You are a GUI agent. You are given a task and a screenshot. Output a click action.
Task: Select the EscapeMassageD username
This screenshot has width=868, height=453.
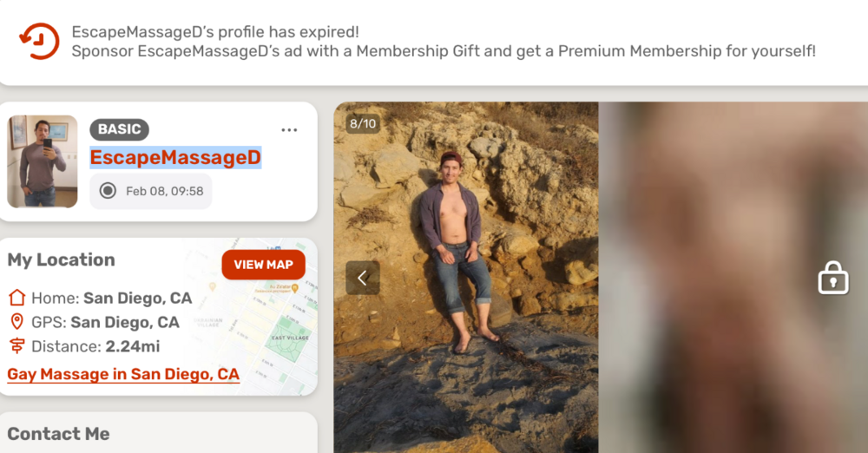tap(175, 158)
